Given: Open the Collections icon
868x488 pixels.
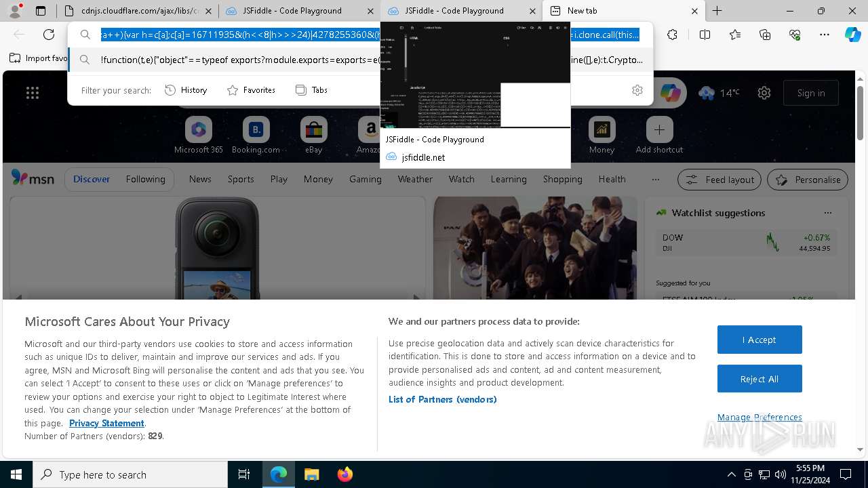Looking at the screenshot, I should (x=765, y=35).
